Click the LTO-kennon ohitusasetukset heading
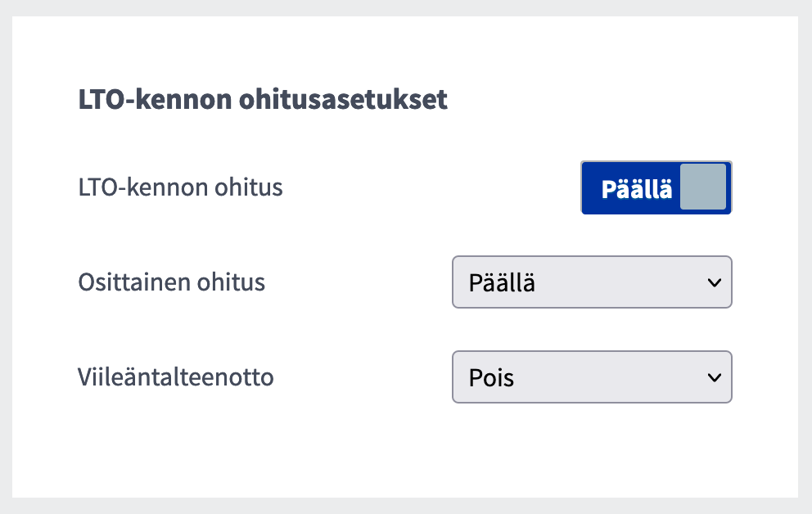The image size is (812, 514). click(x=263, y=100)
